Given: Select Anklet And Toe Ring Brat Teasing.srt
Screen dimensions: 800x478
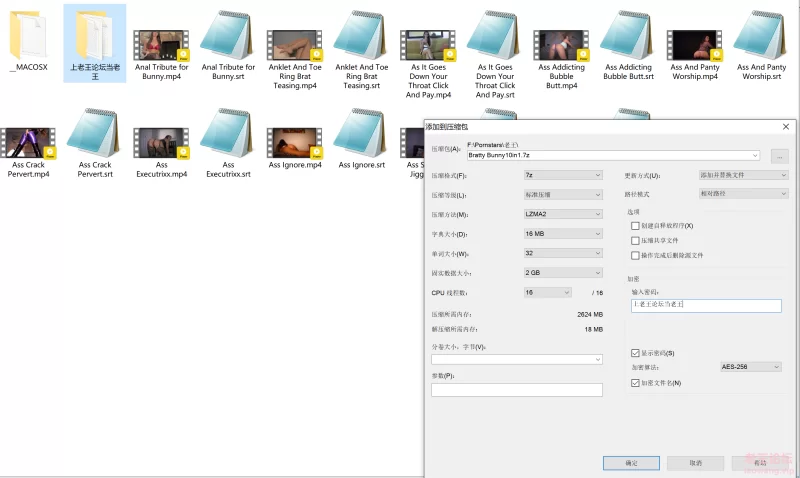Looking at the screenshot, I should click(x=361, y=35).
